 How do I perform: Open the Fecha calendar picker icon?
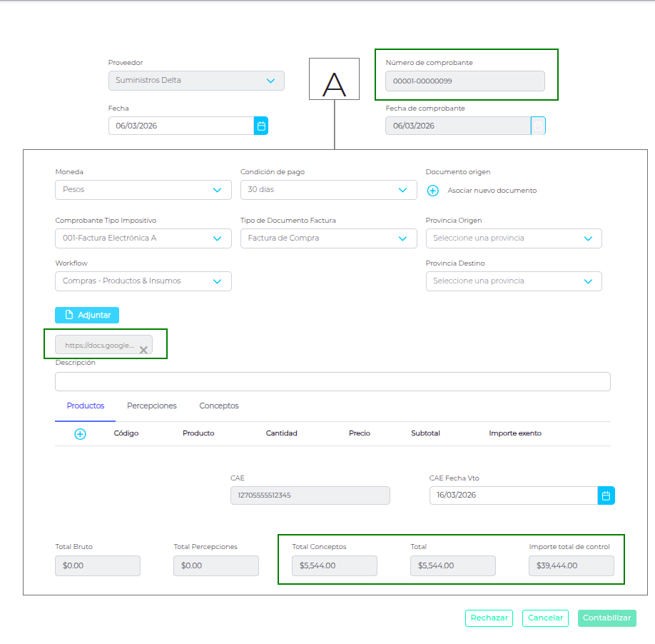(261, 126)
